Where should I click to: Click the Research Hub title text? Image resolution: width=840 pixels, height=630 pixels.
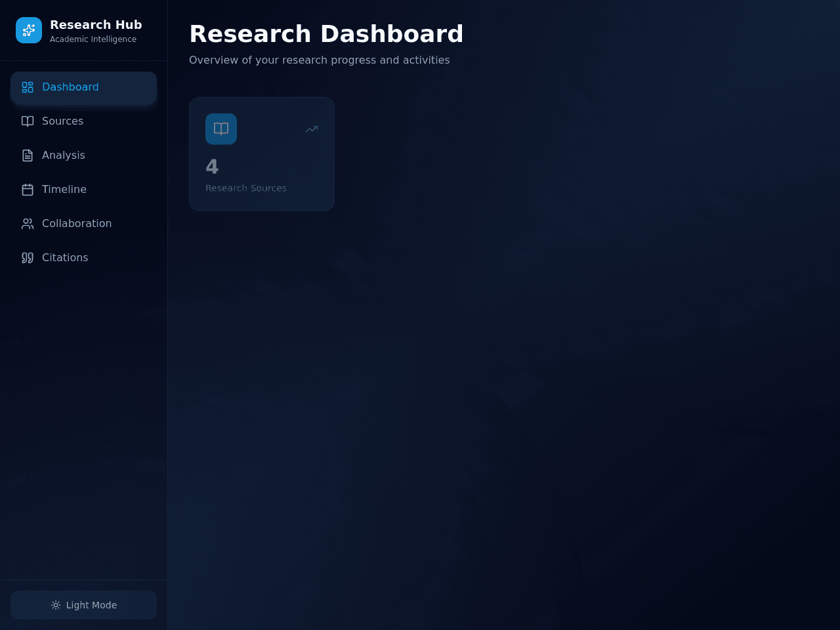[96, 25]
